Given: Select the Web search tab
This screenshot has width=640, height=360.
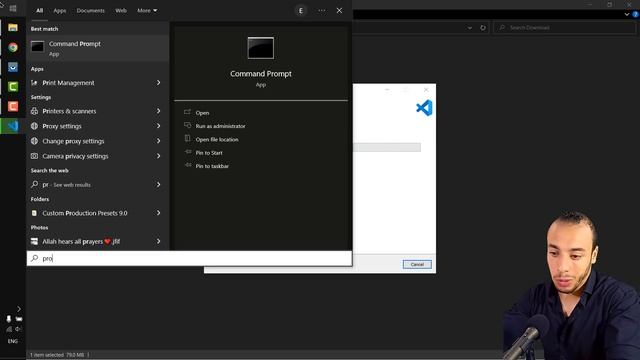Looking at the screenshot, I should (x=121, y=11).
